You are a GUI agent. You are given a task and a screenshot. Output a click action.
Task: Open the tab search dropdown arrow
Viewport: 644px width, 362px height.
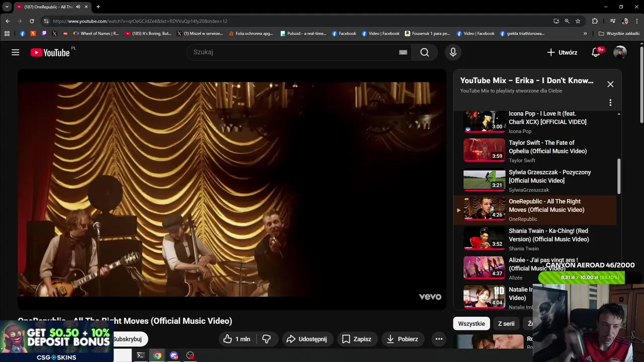(x=7, y=7)
